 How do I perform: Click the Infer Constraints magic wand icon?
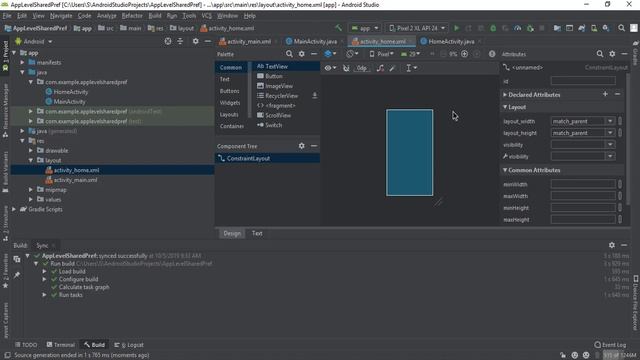point(392,68)
